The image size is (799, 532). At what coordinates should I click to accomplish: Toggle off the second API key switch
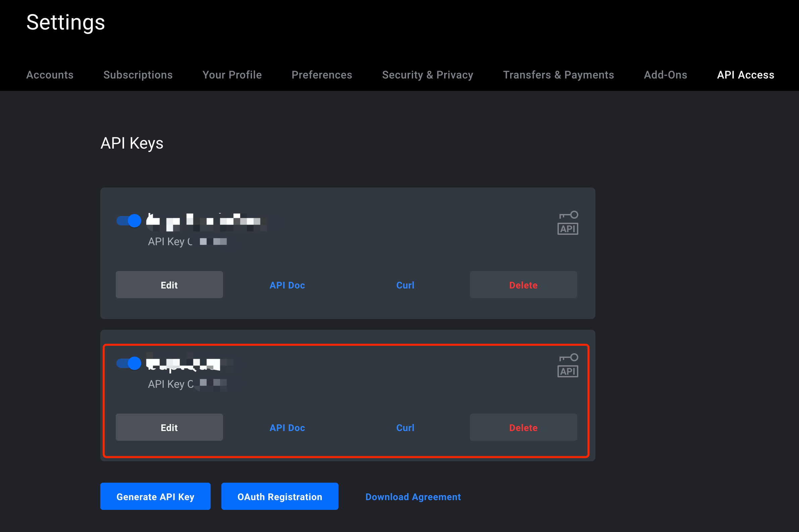click(x=128, y=363)
